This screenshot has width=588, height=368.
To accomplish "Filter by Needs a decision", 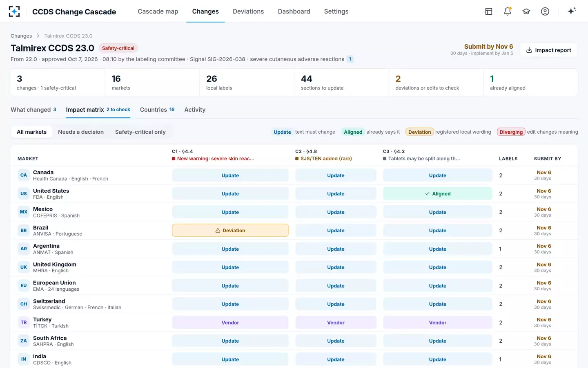I will pos(81,132).
